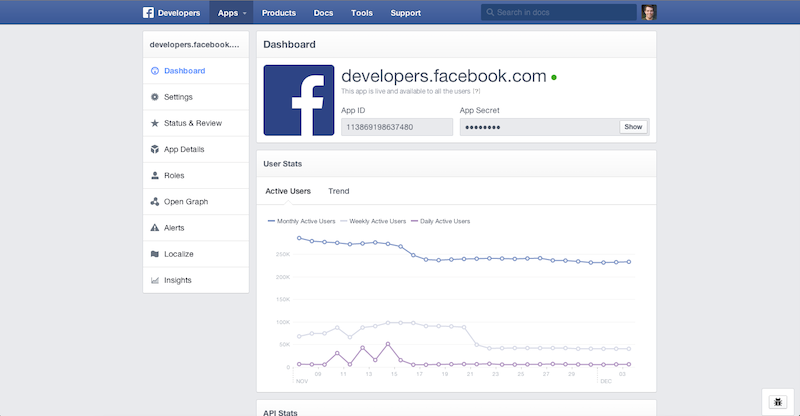Click the [?] help link
This screenshot has width=800, height=416.
tap(476, 91)
